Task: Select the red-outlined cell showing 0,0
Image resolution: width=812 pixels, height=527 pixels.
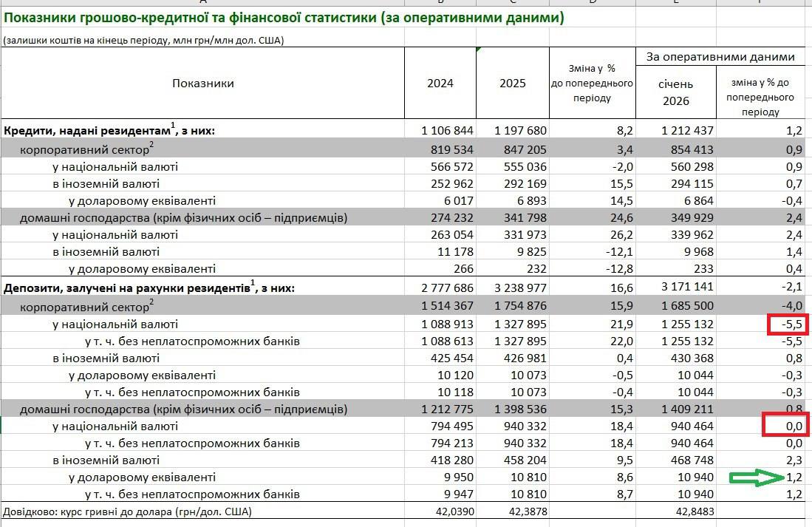Action: (785, 426)
